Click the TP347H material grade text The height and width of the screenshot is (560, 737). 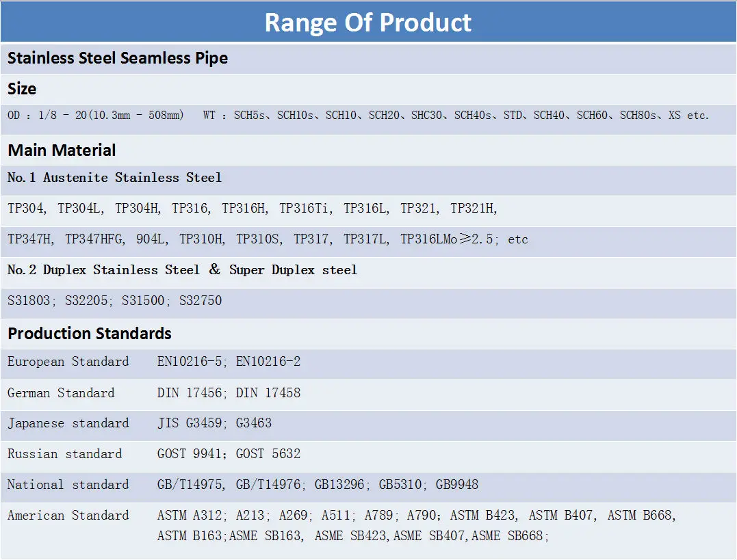pyautogui.click(x=31, y=239)
